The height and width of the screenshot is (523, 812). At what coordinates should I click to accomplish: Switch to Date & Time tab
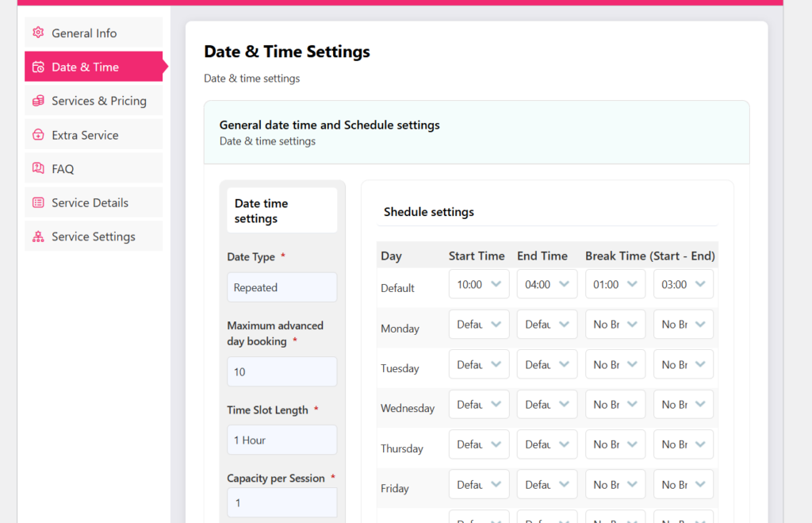click(x=94, y=67)
